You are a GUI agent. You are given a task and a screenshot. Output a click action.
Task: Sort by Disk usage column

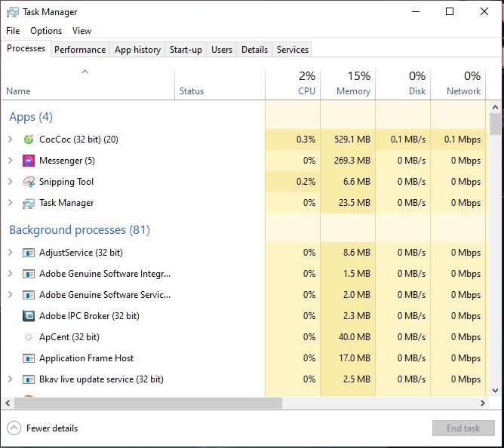[403, 84]
